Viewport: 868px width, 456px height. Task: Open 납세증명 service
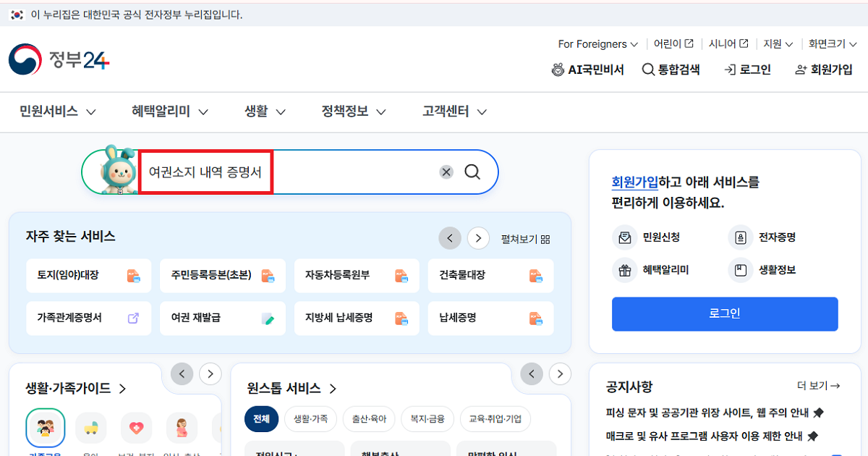490,318
